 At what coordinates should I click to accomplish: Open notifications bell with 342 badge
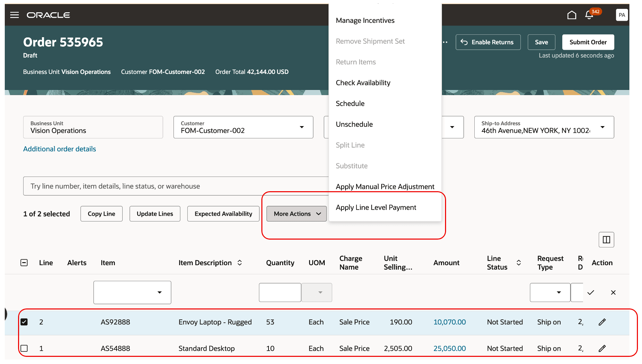589,15
